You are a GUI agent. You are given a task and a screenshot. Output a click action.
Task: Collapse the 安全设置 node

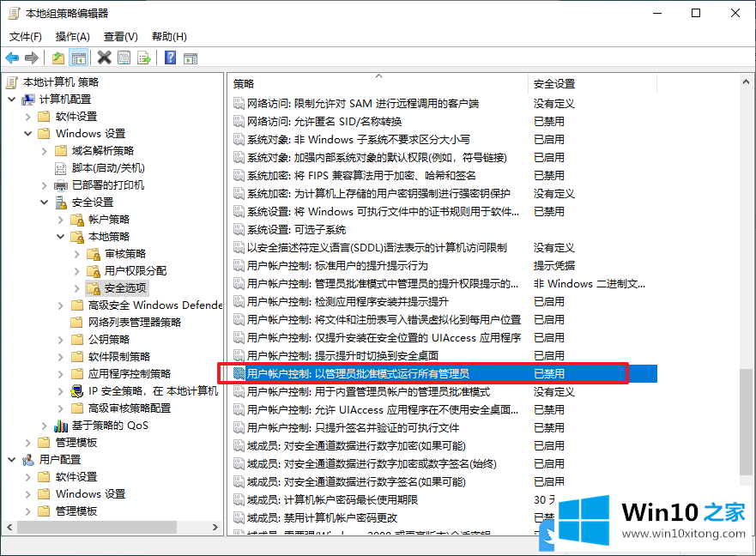point(45,202)
